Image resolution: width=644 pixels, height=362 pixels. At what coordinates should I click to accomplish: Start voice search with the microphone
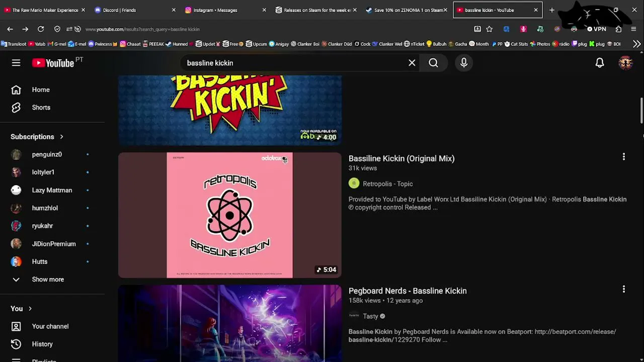pyautogui.click(x=464, y=63)
